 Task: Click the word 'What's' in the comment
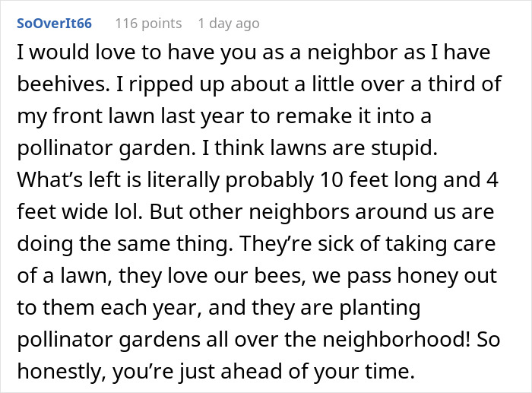click(50, 179)
